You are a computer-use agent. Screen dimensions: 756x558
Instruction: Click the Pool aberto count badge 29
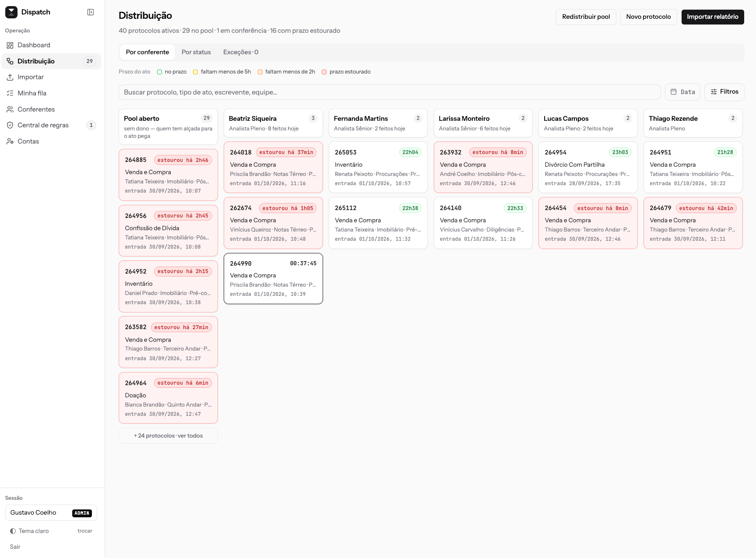coord(207,118)
